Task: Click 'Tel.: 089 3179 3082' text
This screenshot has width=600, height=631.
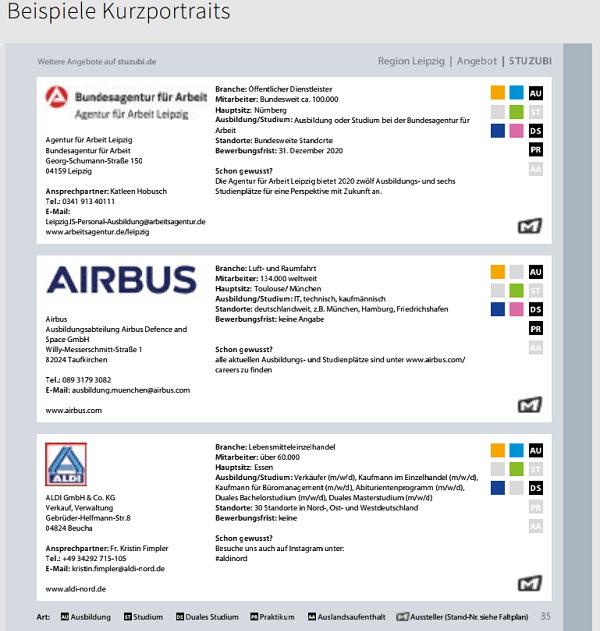Action: [78, 380]
